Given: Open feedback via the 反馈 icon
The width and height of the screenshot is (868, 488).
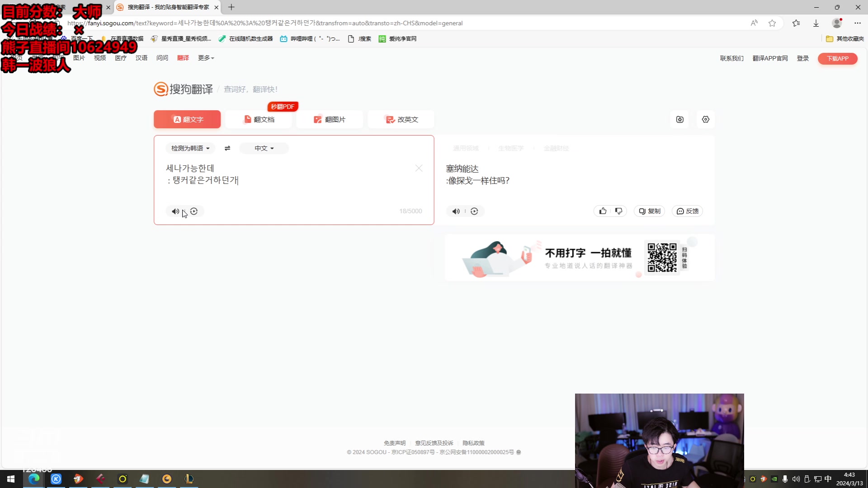Looking at the screenshot, I should click(687, 211).
